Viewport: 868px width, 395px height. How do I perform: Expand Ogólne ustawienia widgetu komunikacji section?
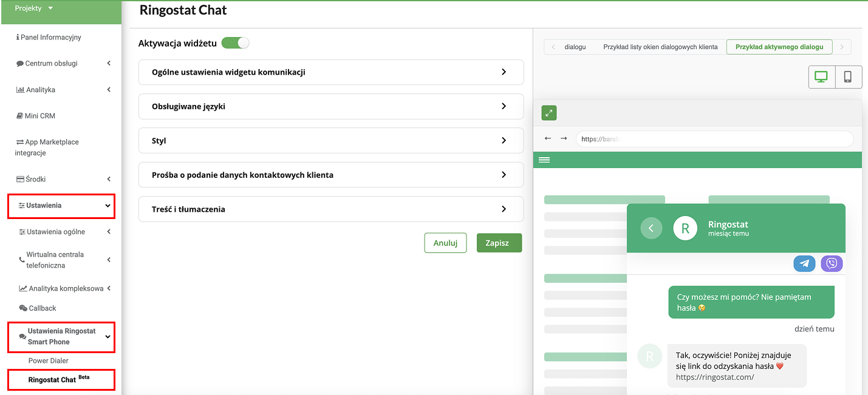pos(330,72)
